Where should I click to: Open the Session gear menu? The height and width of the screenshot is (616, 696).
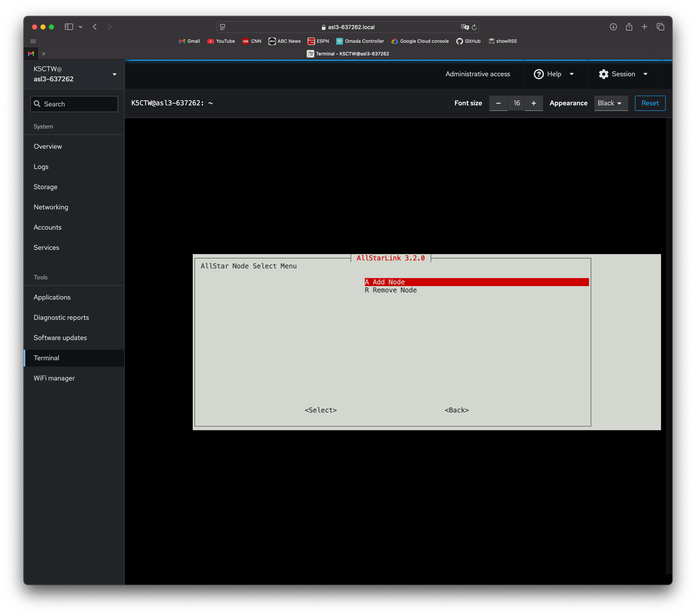[x=623, y=74]
